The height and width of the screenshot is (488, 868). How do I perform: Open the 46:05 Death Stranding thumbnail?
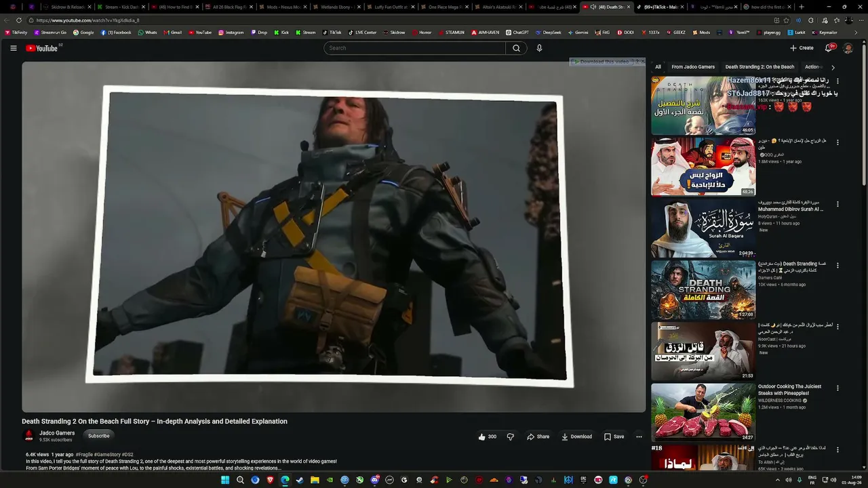[x=703, y=105]
